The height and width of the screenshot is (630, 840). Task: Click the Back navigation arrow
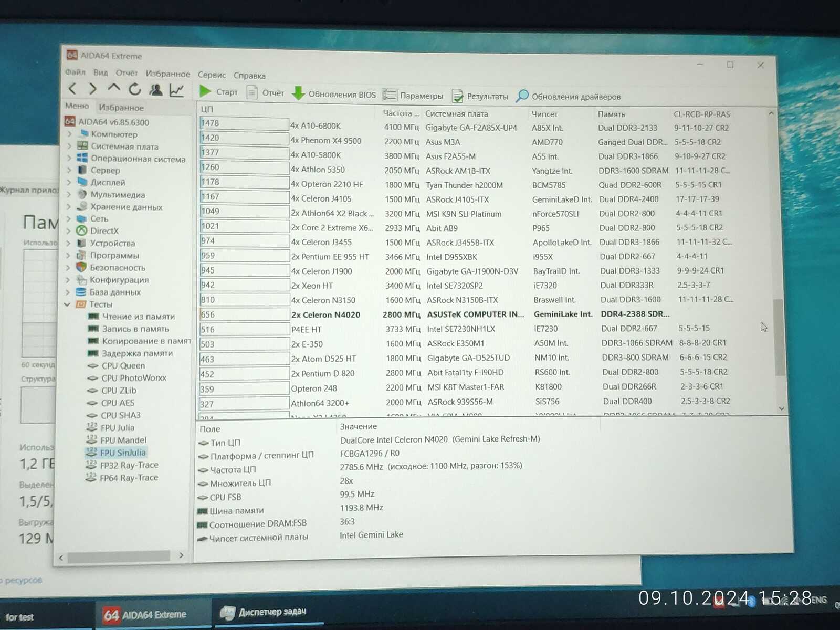(x=73, y=89)
